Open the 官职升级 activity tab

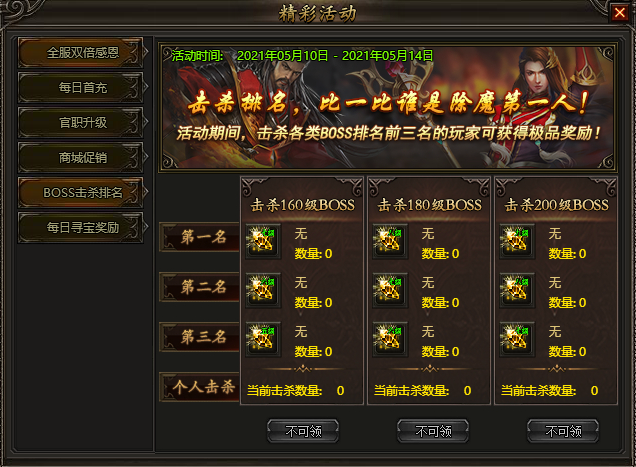(x=81, y=123)
